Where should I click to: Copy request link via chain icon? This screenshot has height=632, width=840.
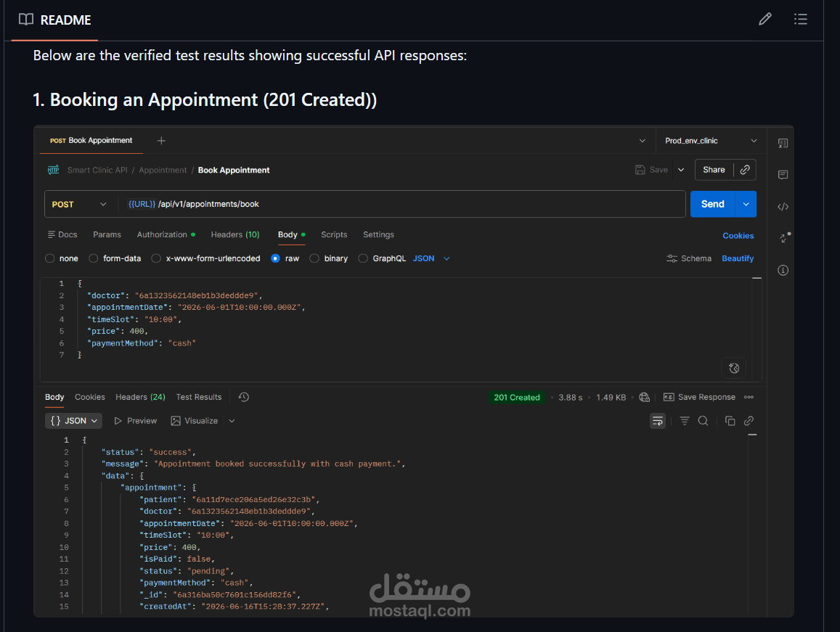745,170
